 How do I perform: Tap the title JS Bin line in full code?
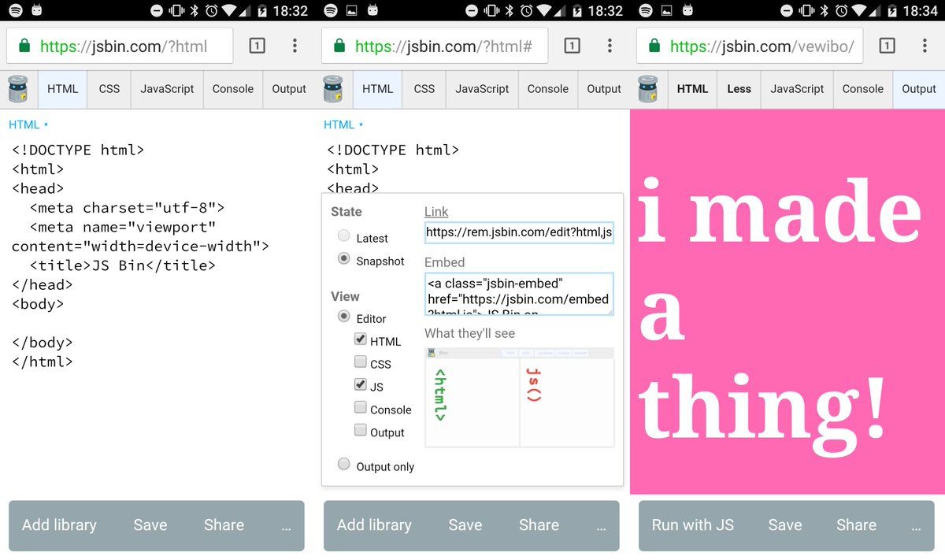pos(122,265)
